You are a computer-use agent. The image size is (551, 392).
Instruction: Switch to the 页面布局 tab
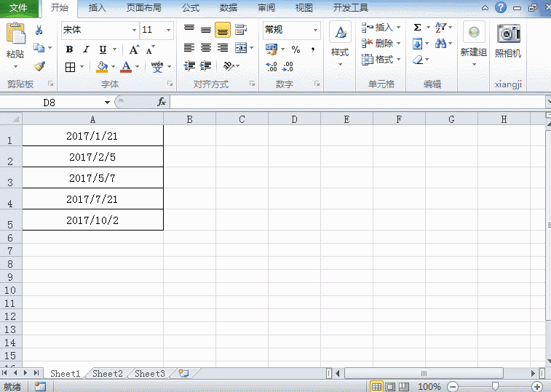[x=143, y=8]
